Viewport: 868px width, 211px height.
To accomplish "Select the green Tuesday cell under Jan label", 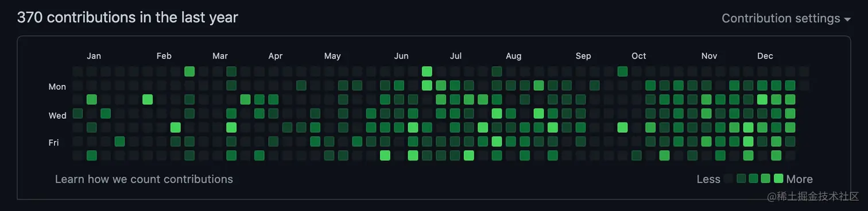I will pos(92,99).
